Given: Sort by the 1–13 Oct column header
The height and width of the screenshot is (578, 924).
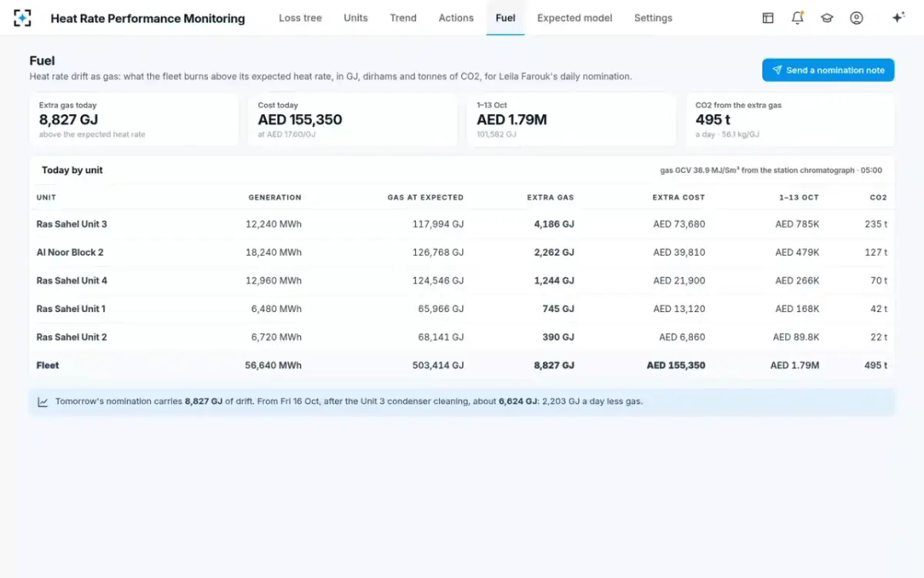Looking at the screenshot, I should click(x=798, y=197).
